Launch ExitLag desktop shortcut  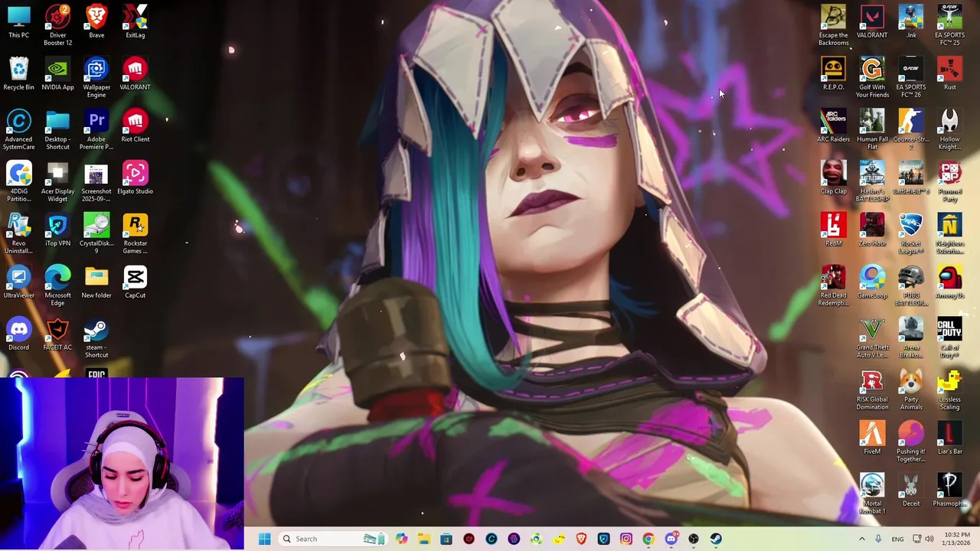coord(136,21)
